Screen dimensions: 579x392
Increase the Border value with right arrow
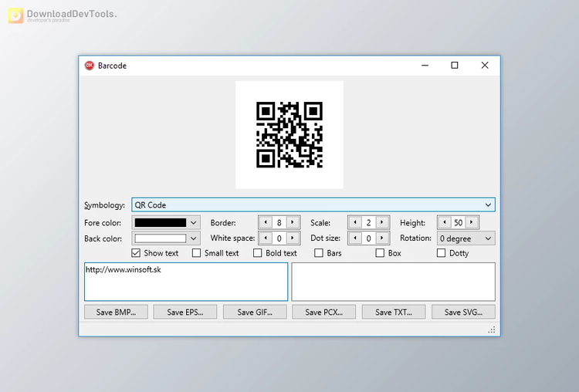pyautogui.click(x=293, y=222)
